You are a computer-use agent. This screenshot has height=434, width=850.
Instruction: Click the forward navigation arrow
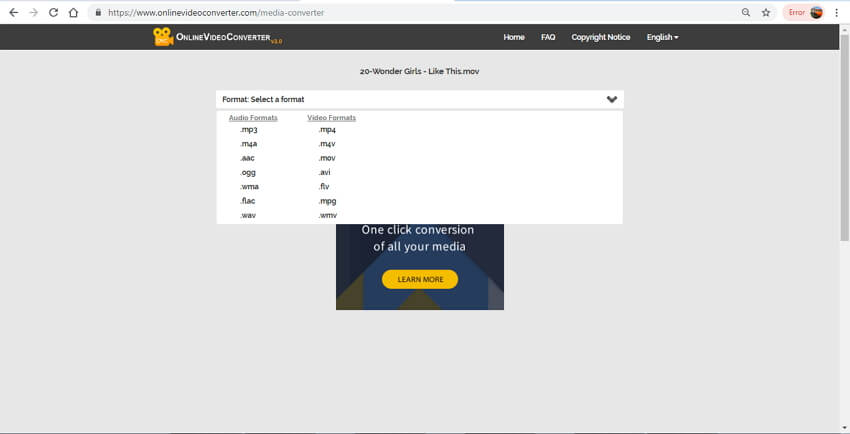click(x=33, y=13)
